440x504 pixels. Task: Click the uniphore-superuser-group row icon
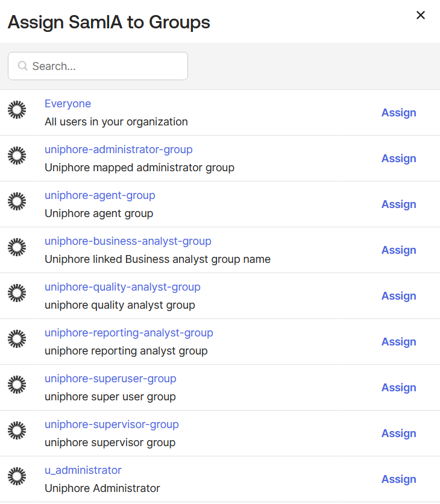click(x=17, y=385)
